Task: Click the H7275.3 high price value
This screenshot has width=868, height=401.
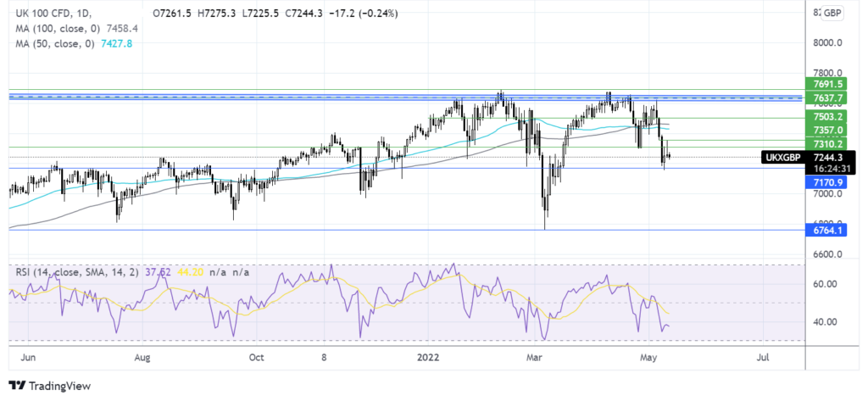Action: pyautogui.click(x=216, y=14)
